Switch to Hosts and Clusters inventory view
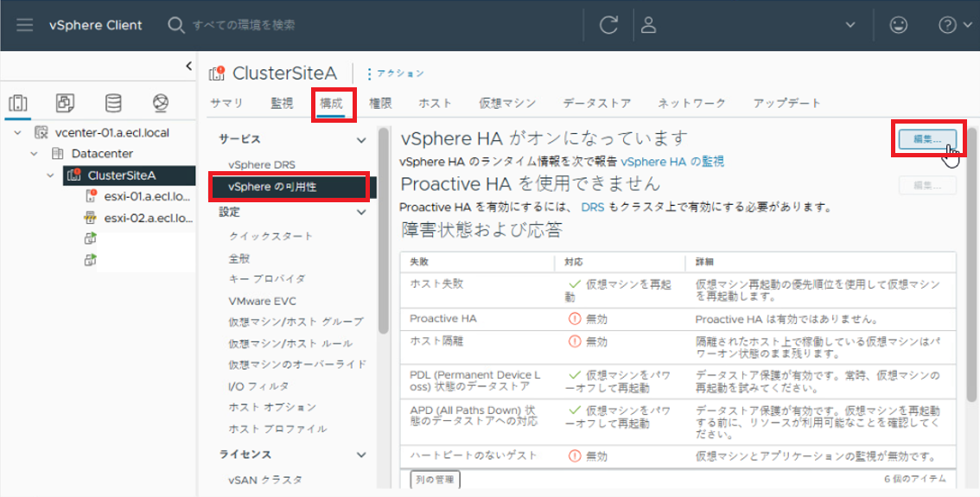This screenshot has width=980, height=497. click(18, 104)
